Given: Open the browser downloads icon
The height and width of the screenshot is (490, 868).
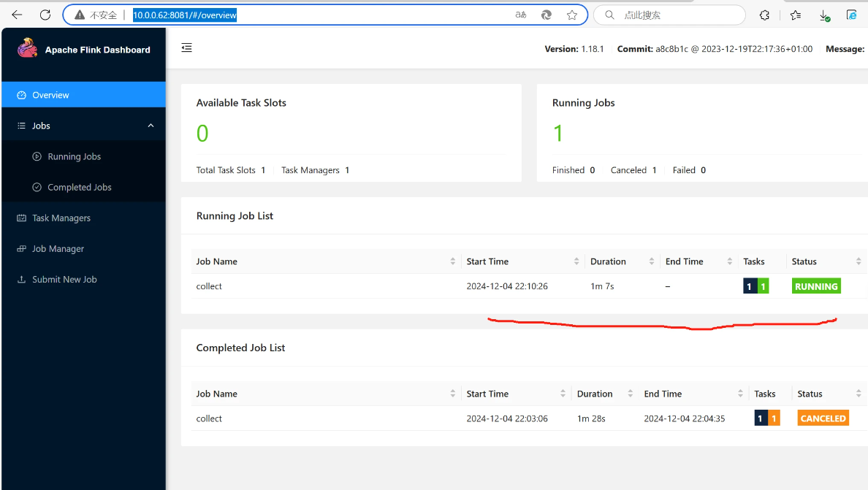Looking at the screenshot, I should (x=824, y=15).
